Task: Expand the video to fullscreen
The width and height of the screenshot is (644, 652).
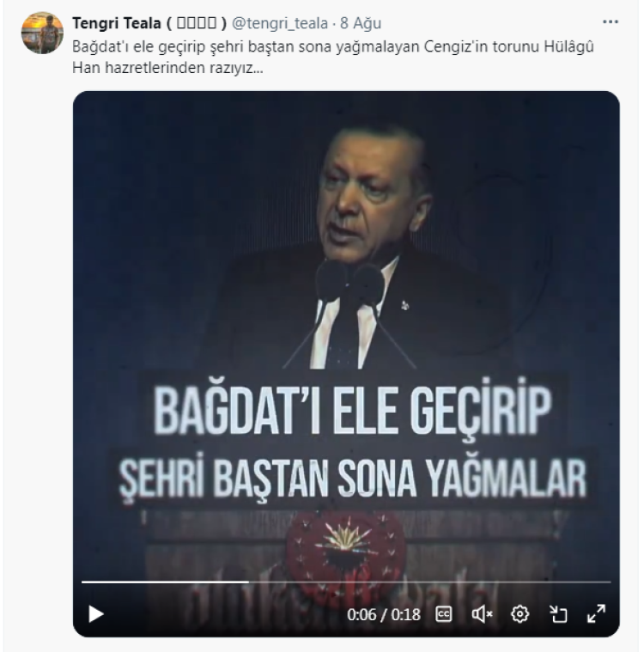Action: 596,614
